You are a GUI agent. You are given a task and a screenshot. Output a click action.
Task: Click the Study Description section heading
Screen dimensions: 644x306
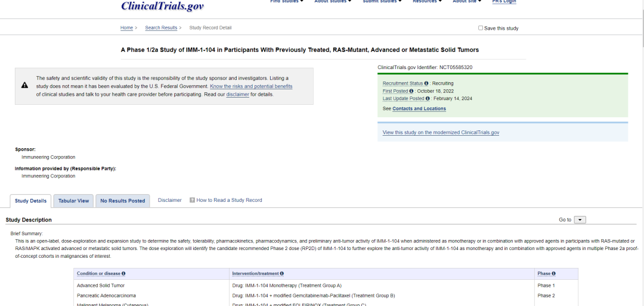(x=29, y=220)
